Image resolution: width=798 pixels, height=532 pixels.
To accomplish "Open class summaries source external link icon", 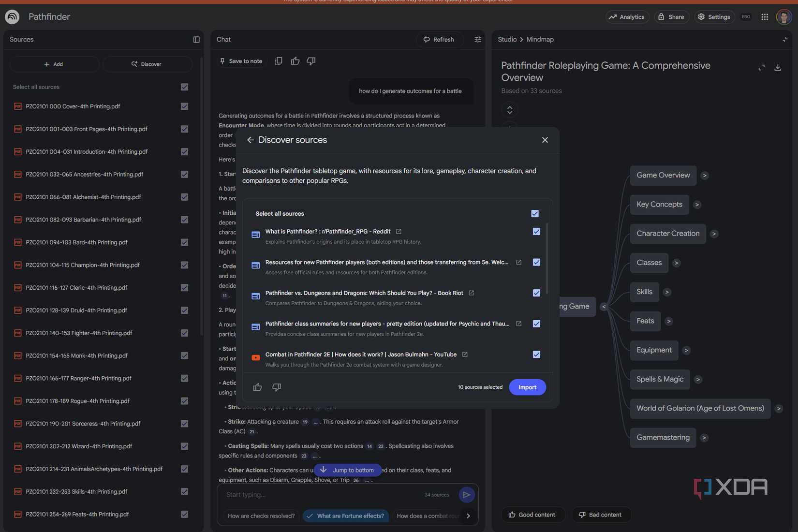I will point(518,324).
